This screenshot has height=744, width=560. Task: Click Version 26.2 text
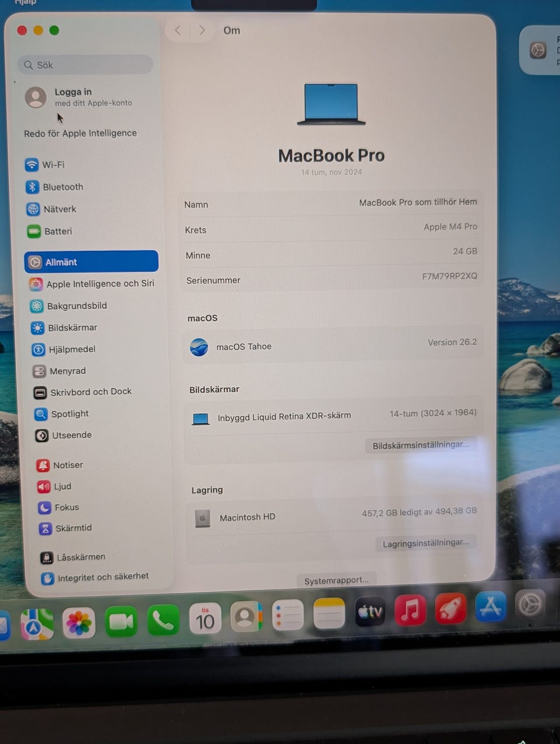452,343
